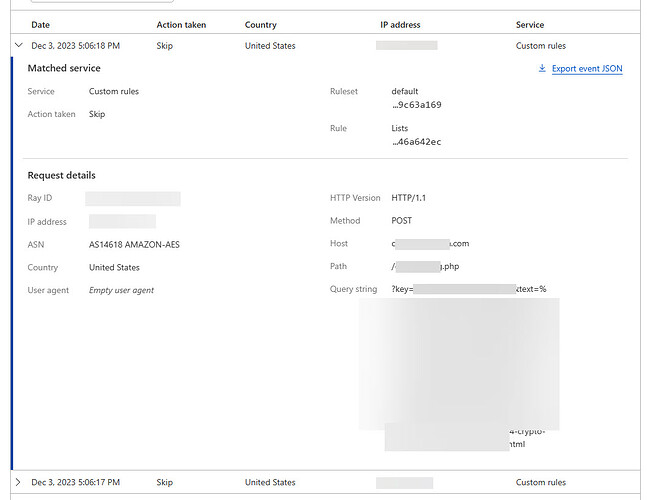Click United States in the 5:06:18 PM row
This screenshot has width=647, height=500.
[x=270, y=46]
